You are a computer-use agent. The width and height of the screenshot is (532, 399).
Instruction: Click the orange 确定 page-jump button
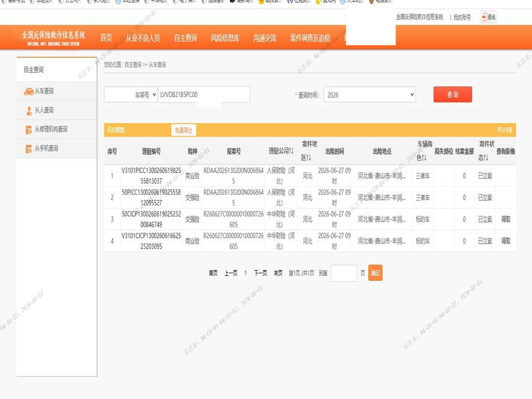(375, 273)
